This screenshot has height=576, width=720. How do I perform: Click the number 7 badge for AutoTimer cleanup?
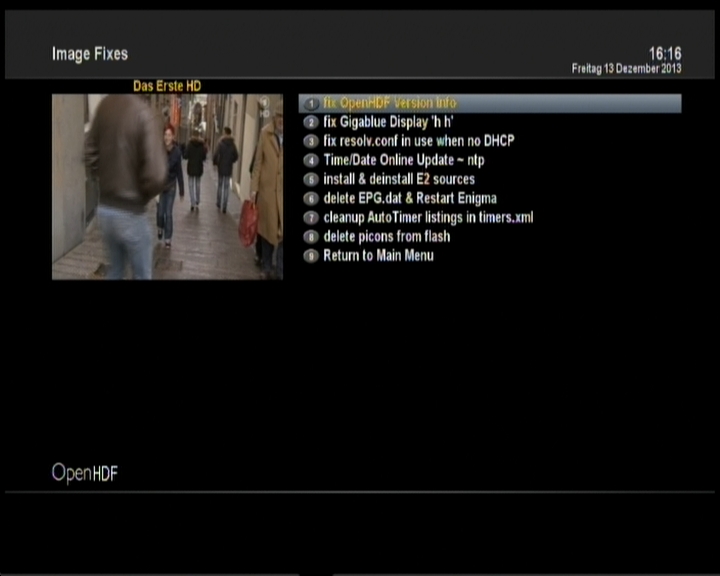(x=311, y=218)
